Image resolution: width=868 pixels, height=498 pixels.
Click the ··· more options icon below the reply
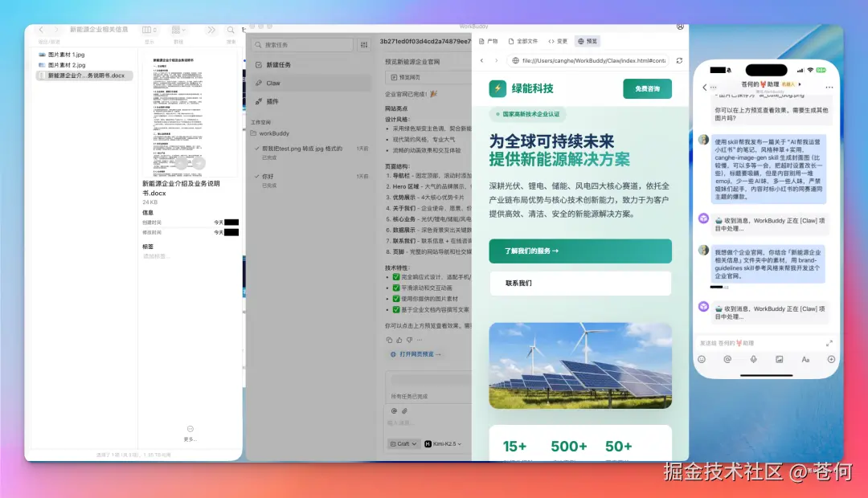(x=419, y=339)
